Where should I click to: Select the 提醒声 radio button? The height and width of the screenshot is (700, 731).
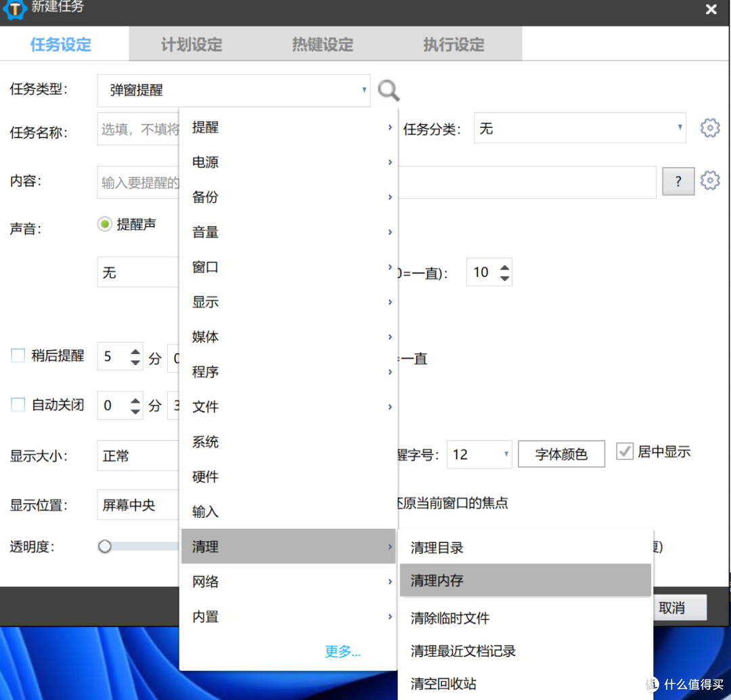(105, 224)
